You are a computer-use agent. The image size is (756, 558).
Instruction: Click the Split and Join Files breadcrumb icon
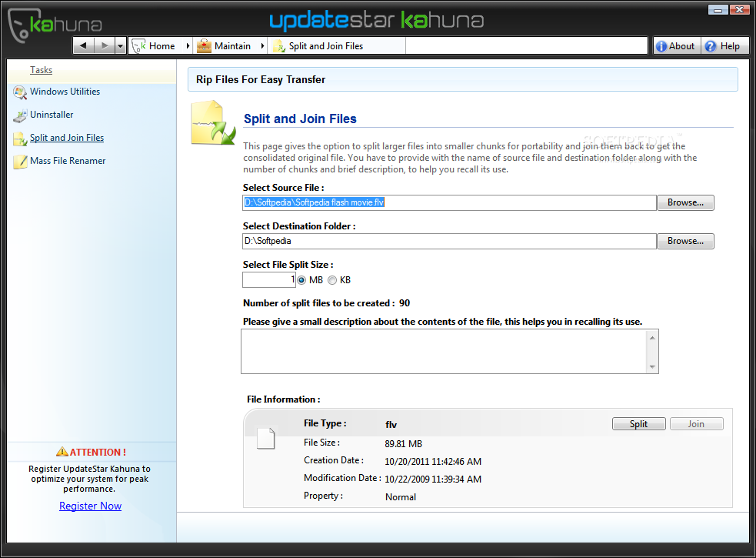[278, 46]
